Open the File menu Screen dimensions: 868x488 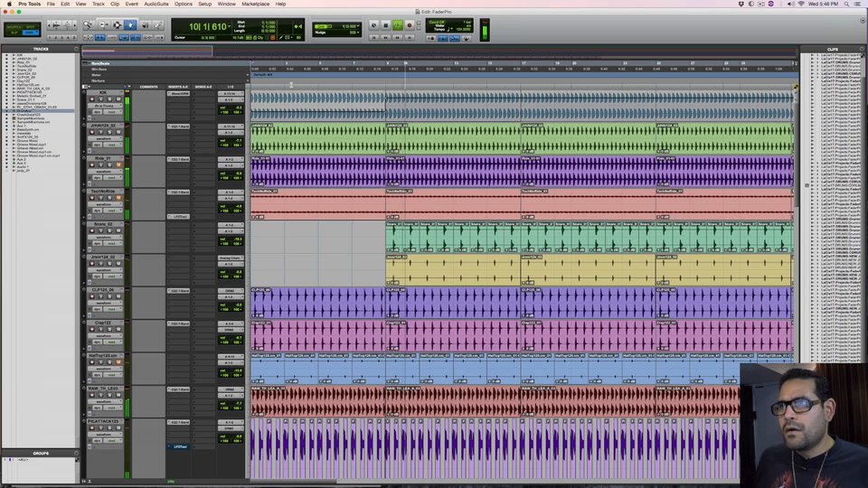click(x=51, y=4)
